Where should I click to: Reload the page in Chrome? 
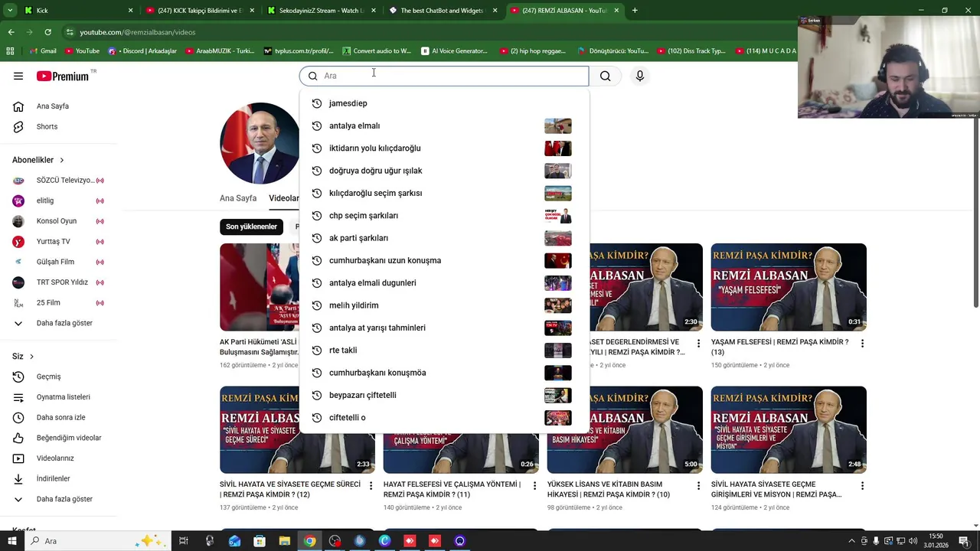pos(47,32)
